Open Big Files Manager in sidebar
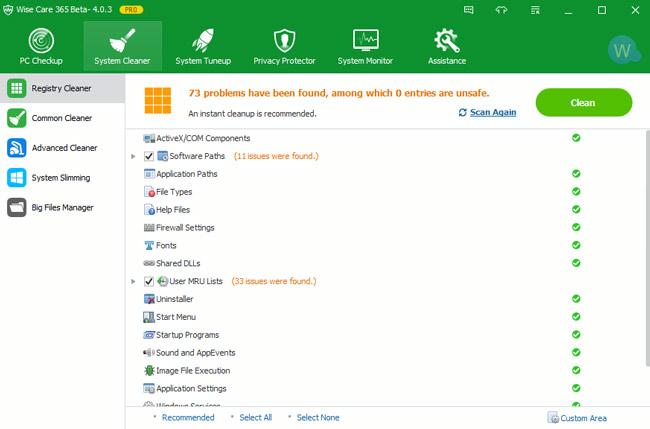The height and width of the screenshot is (429, 650). [x=62, y=208]
